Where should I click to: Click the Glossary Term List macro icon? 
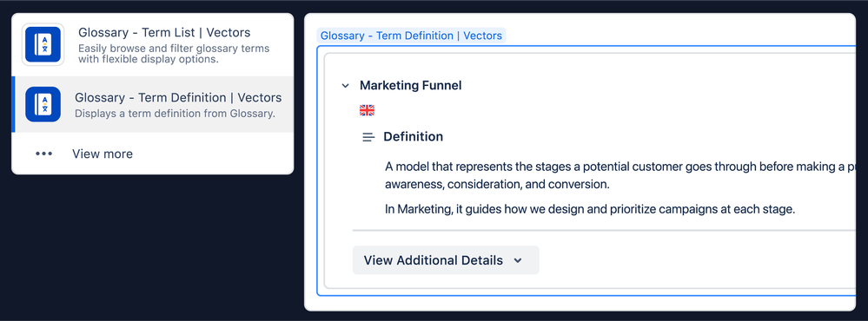(x=43, y=44)
